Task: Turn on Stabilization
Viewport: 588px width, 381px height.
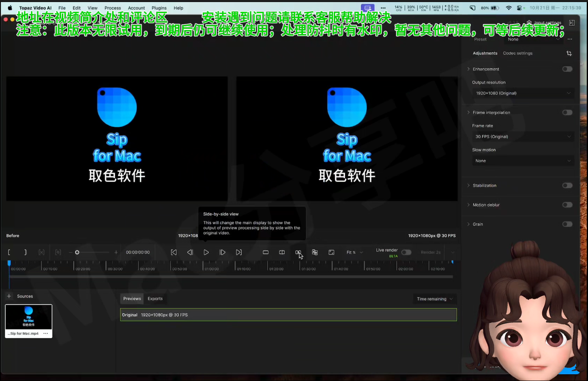Action: [567, 185]
